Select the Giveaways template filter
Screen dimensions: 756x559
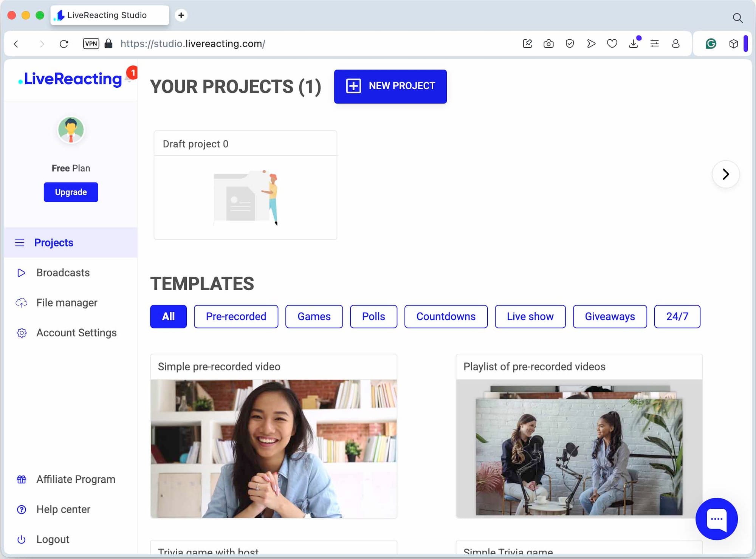610,316
